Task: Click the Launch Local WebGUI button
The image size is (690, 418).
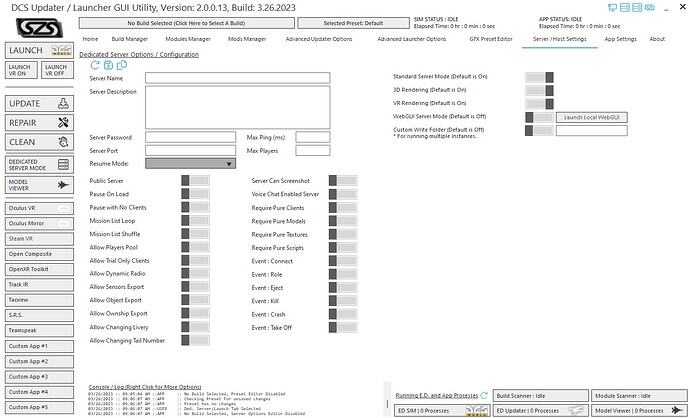Action: 591,117
